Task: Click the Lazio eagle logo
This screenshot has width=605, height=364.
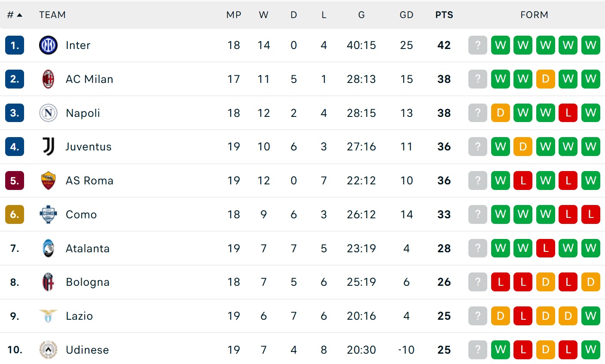Action: [48, 316]
